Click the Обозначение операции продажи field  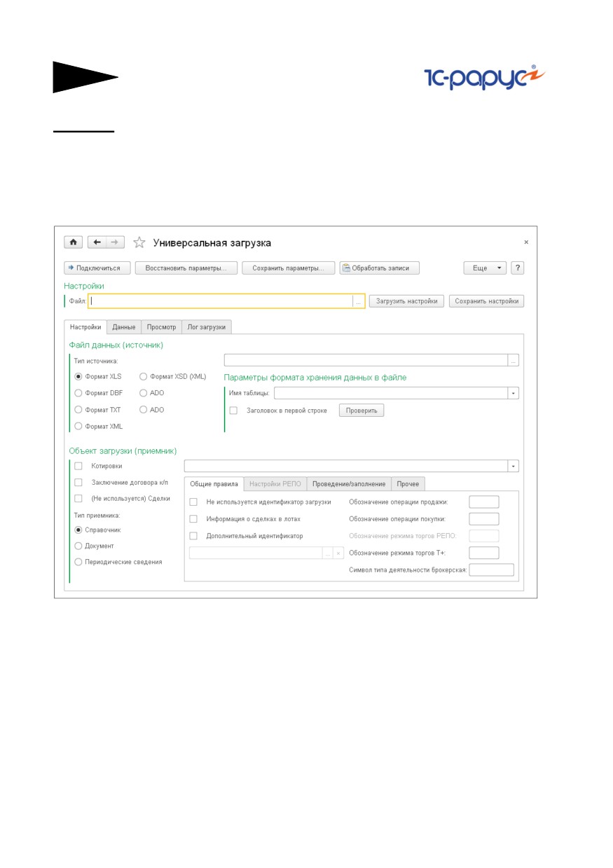click(483, 502)
